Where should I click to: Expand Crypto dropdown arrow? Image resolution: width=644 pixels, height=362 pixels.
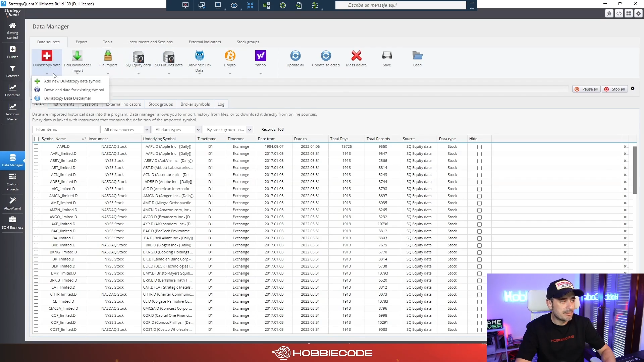[230, 74]
